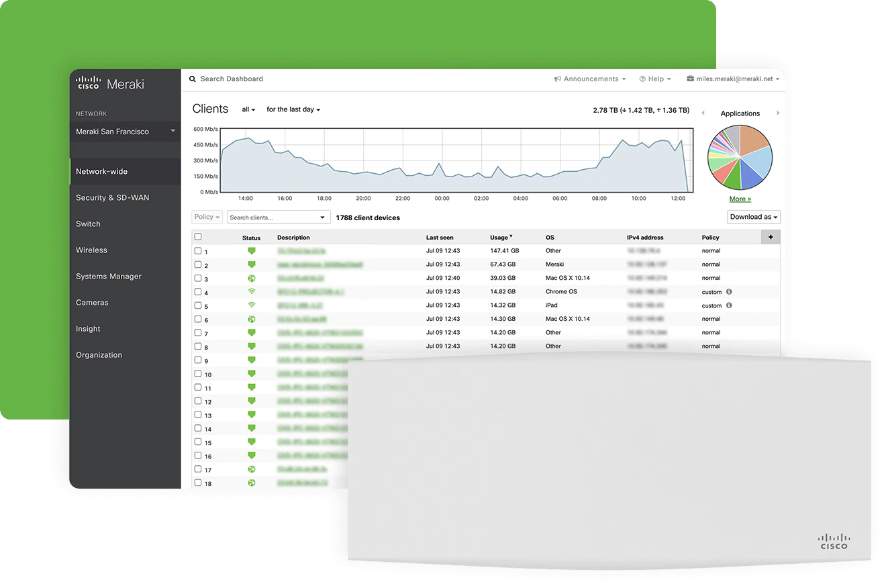886x588 pixels.
Task: Click the Help question mark icon
Action: 642,79
